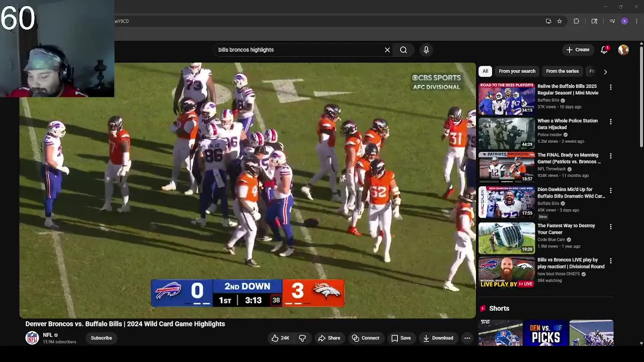Save the video to a playlist

(x=401, y=338)
